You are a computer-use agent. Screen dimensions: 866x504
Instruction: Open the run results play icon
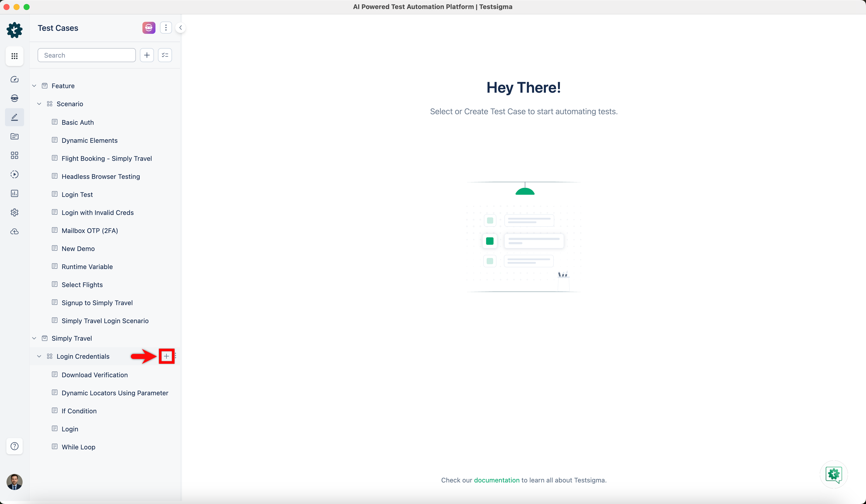pos(15,174)
